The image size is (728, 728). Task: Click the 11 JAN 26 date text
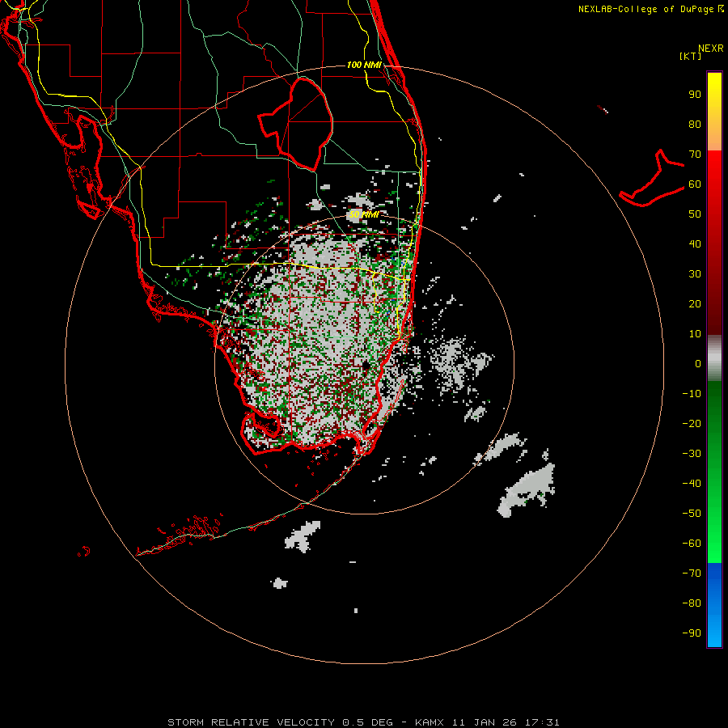(485, 722)
